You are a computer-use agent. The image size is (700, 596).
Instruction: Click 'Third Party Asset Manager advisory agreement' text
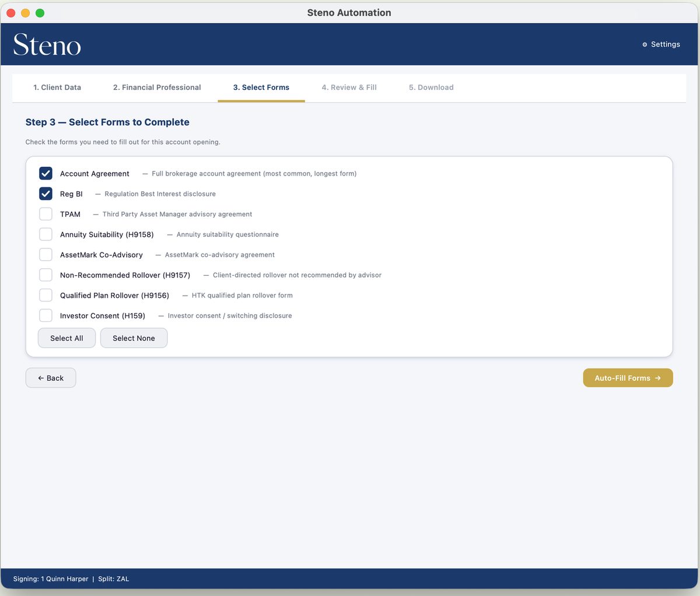point(177,215)
